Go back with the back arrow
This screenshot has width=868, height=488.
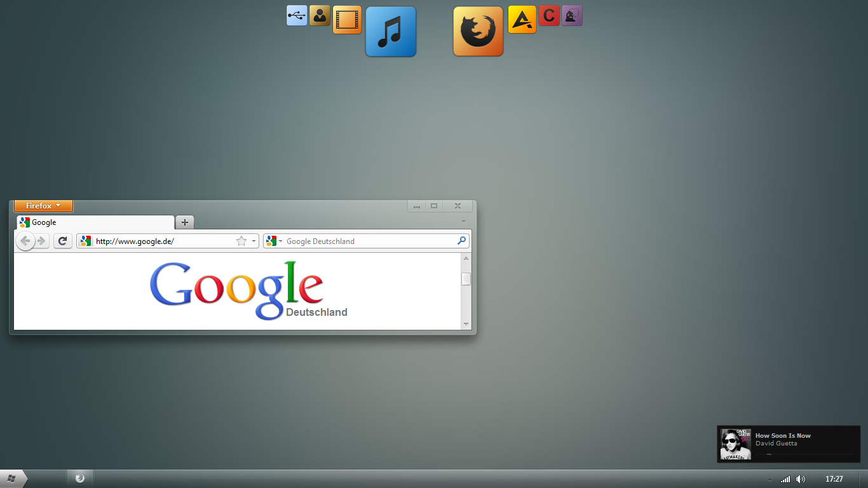[25, 241]
